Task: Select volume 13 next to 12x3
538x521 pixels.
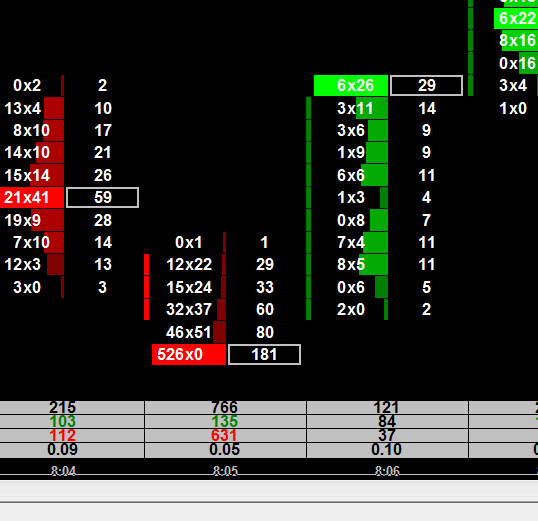Action: [x=103, y=265]
